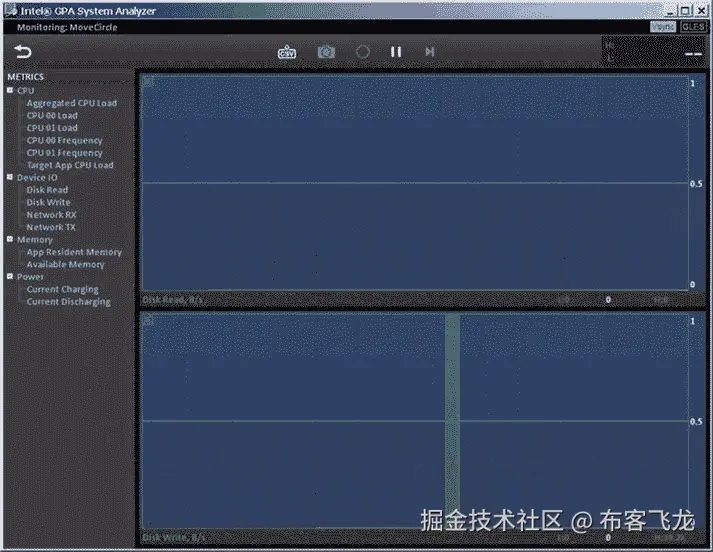The height and width of the screenshot is (552, 713).
Task: Click the Disk Read, B/s chart label
Action: tap(172, 300)
